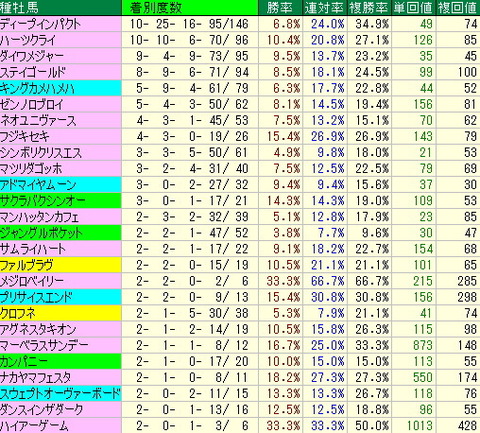Click the 単回値 column header

pyautogui.click(x=413, y=8)
